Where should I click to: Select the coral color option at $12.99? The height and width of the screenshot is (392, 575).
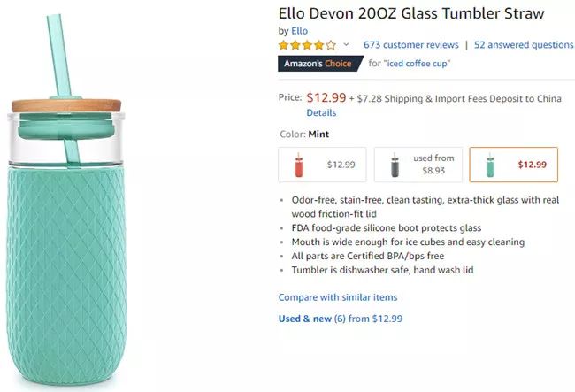tap(322, 164)
